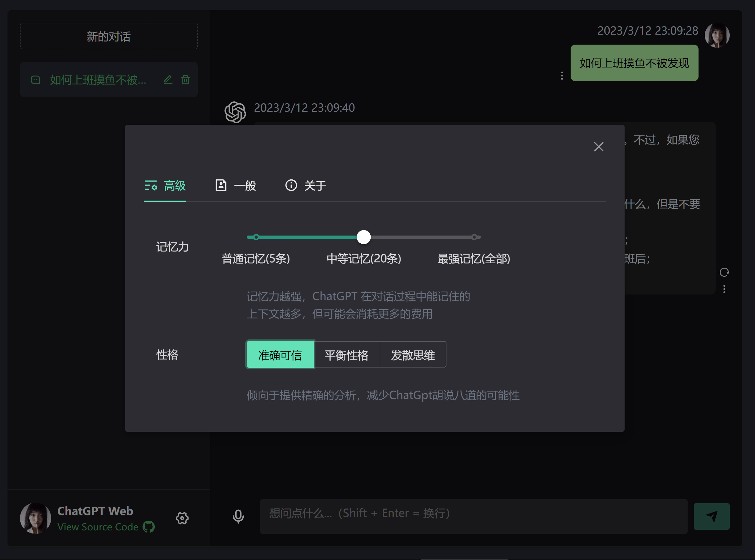
Task: Close the settings dialog with X
Action: pos(598,147)
